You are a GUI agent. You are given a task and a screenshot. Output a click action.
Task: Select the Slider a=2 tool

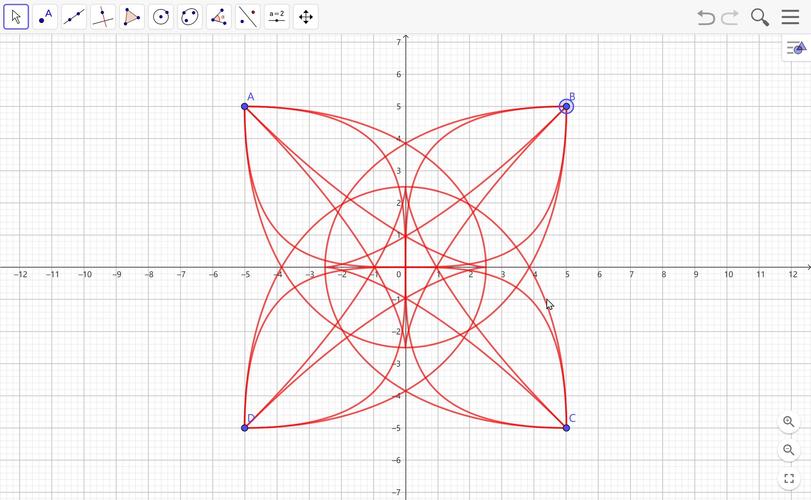(277, 17)
